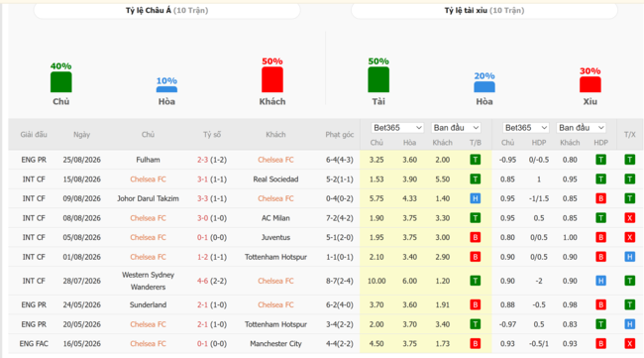This screenshot has height=358, width=644.
Task: Click the Real Sociedad team name
Action: tap(275, 179)
